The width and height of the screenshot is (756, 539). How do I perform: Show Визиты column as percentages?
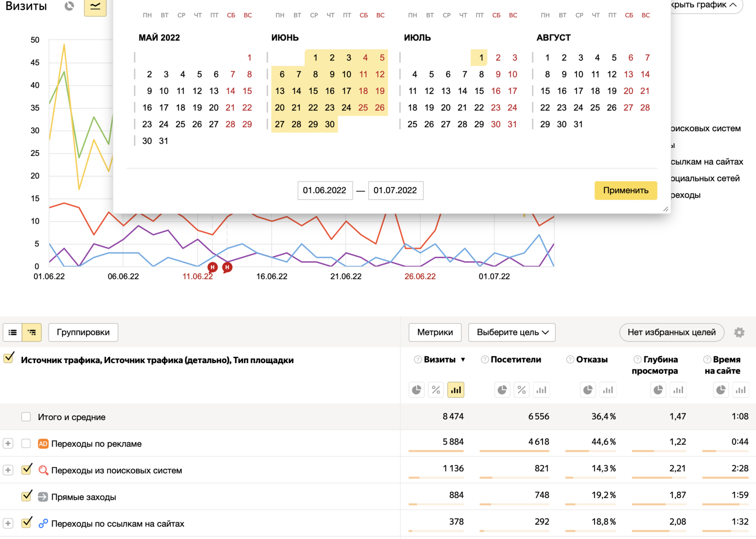tap(436, 390)
